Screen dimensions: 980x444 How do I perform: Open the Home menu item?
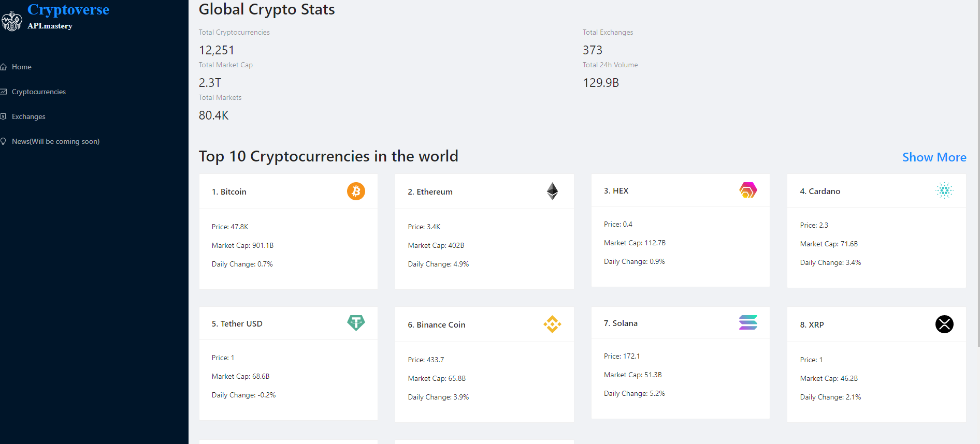(x=22, y=67)
